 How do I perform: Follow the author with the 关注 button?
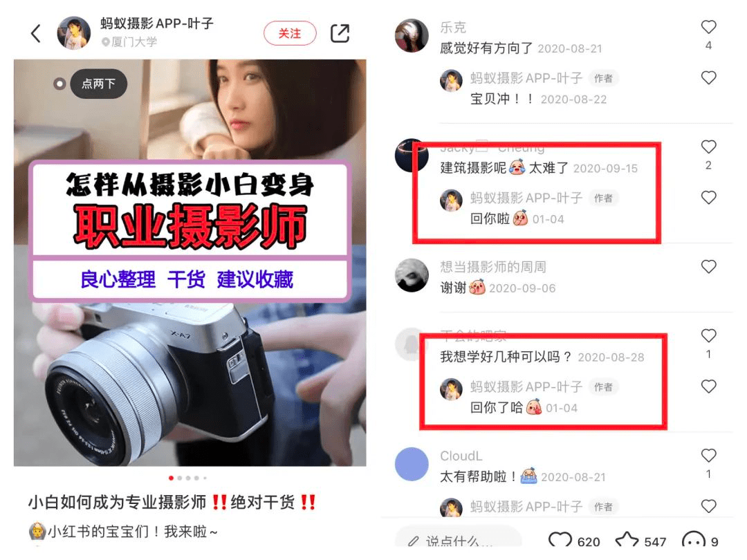(290, 33)
